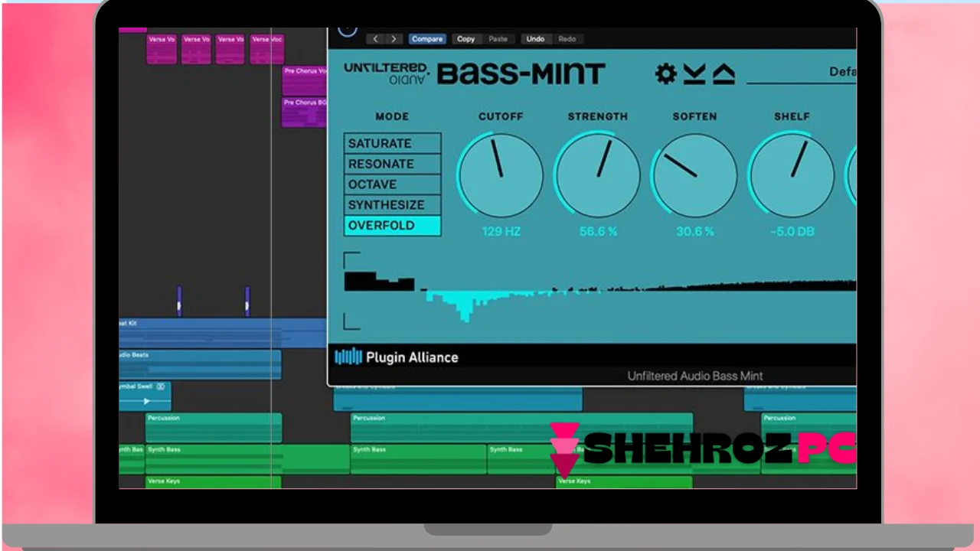Click the save preset down-arrow icon
Screen dimensions: 980x551
click(694, 73)
